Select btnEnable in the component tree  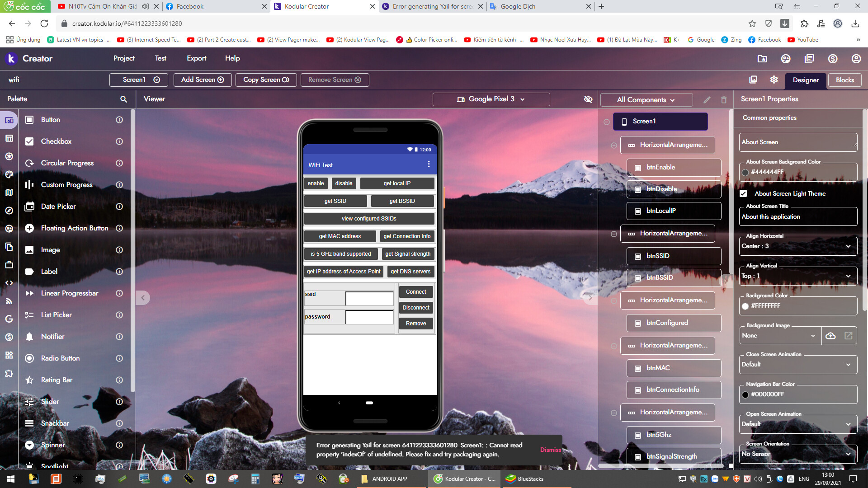(674, 168)
